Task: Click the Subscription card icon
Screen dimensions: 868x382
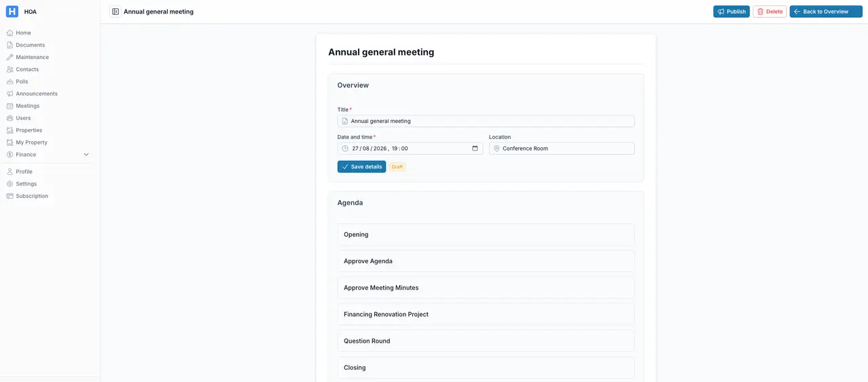Action: pyautogui.click(x=9, y=196)
